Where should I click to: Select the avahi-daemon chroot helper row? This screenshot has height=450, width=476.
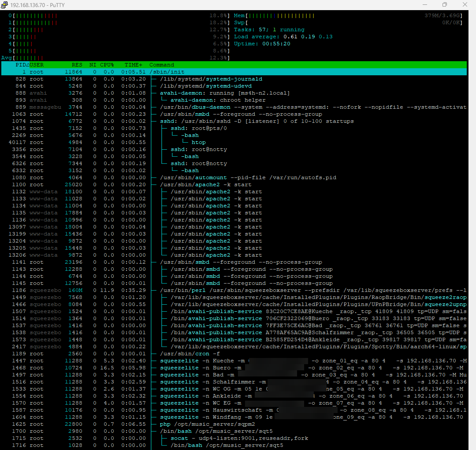pyautogui.click(x=234, y=100)
